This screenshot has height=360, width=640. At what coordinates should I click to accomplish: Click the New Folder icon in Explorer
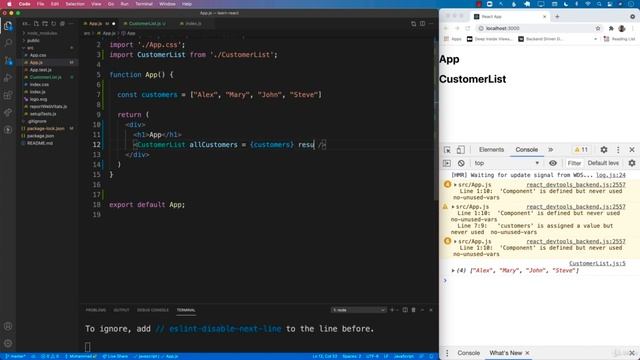pos(45,24)
